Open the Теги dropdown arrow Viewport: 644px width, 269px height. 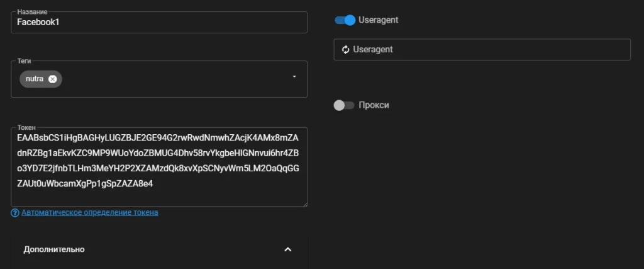[294, 76]
